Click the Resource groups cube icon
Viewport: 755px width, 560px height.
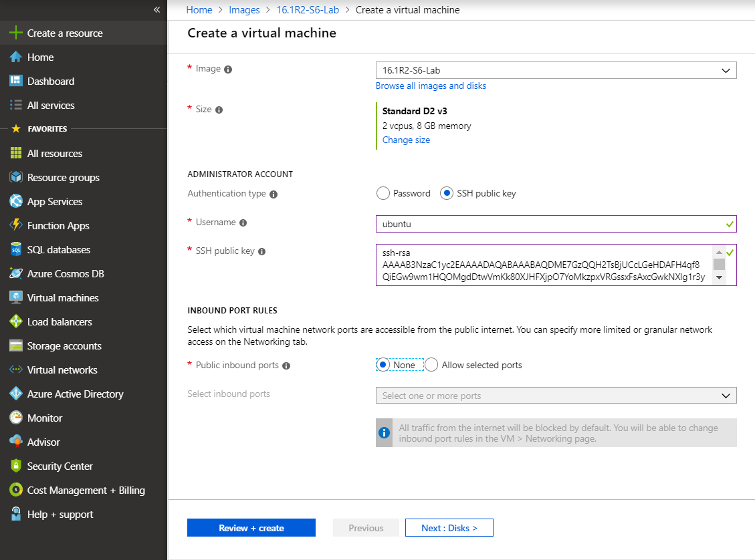(x=16, y=177)
